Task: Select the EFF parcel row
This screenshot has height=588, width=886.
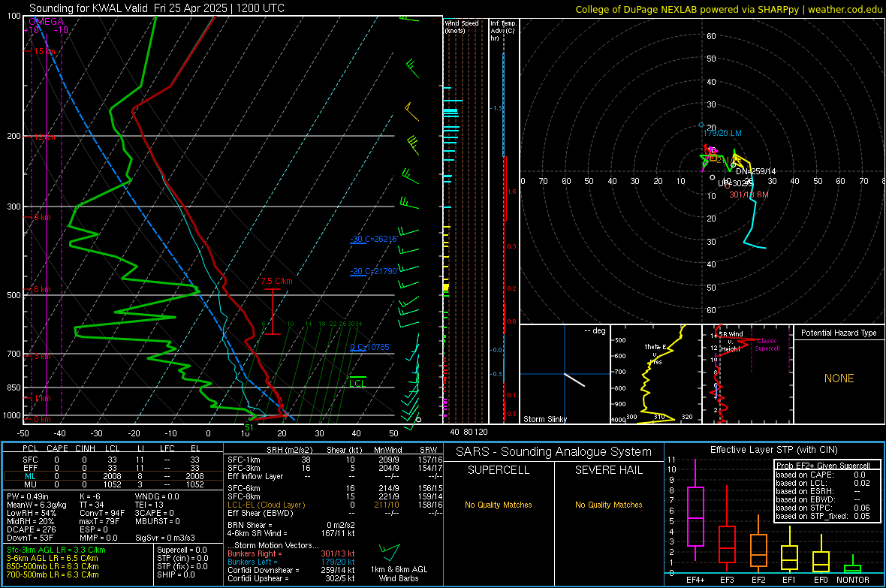Action: pos(113,468)
